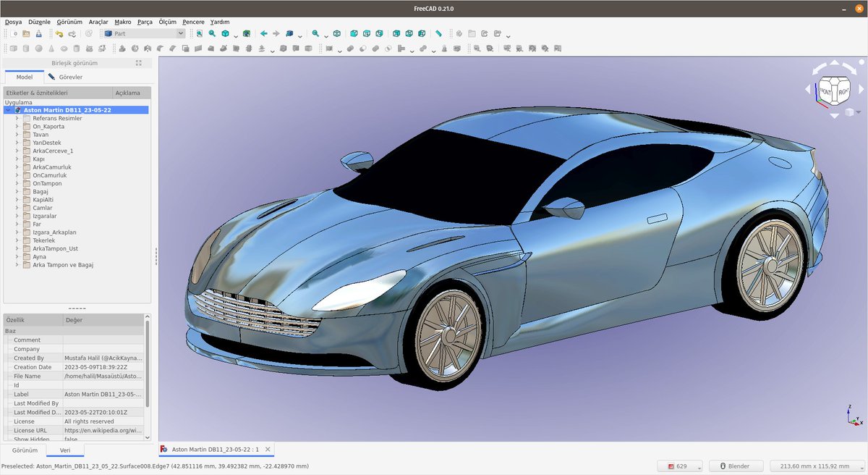The height and width of the screenshot is (475, 868).
Task: Click the Undo arrow icon
Action: point(59,33)
